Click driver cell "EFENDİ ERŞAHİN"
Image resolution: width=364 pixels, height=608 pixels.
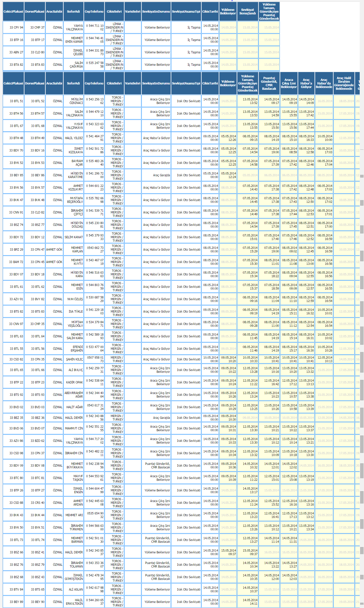pyautogui.click(x=73, y=349)
